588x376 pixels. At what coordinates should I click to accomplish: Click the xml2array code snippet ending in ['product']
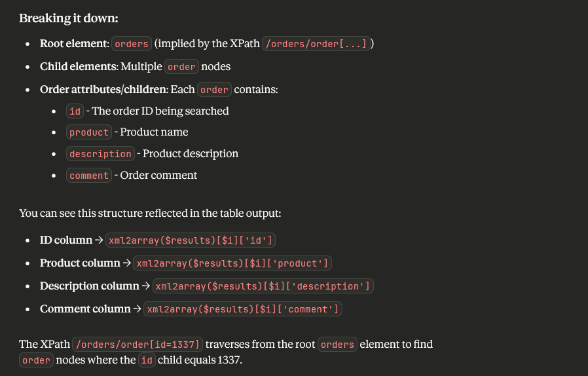click(232, 263)
